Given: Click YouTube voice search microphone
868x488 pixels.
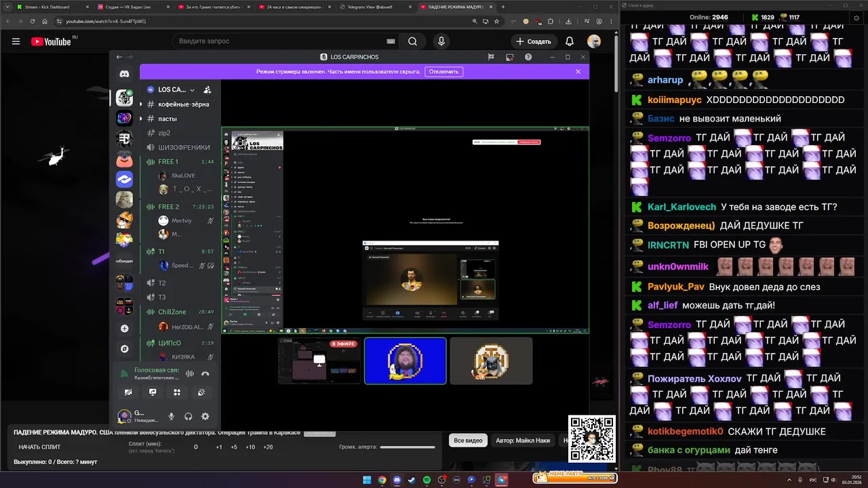Looking at the screenshot, I should point(441,41).
